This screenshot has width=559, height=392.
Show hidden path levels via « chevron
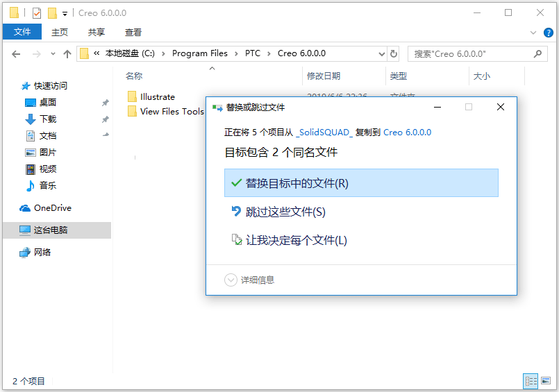(x=97, y=53)
